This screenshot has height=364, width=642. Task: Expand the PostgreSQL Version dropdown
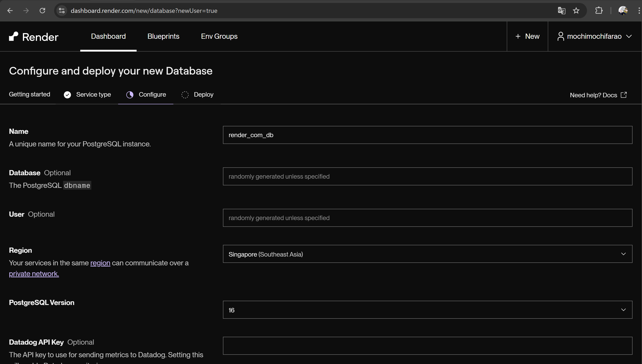coord(427,310)
